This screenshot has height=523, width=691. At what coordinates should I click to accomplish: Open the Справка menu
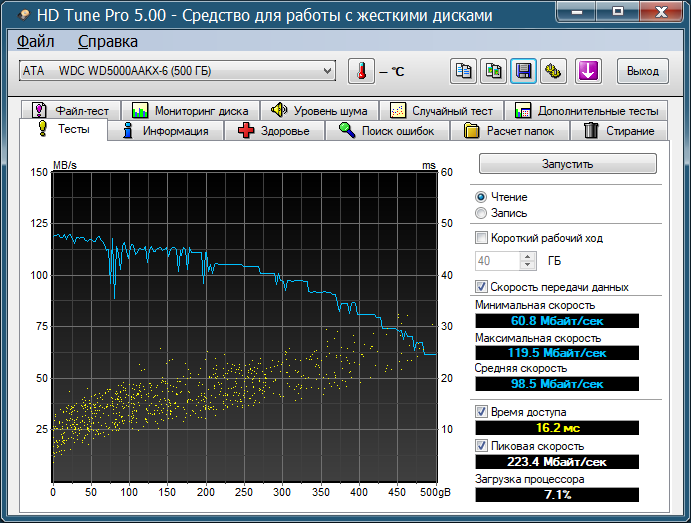[108, 42]
